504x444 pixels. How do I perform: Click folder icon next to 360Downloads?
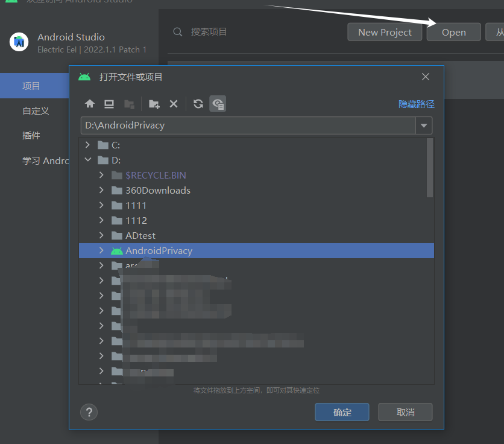tap(117, 191)
